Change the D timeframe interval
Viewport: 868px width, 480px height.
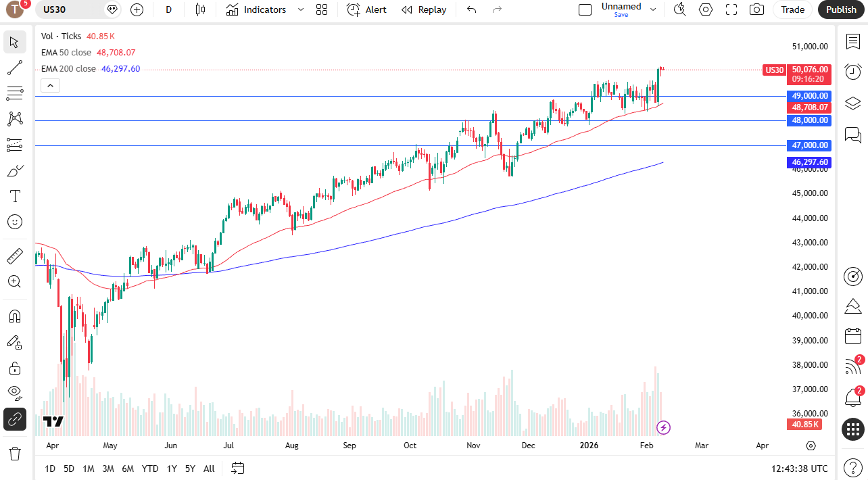pos(168,9)
